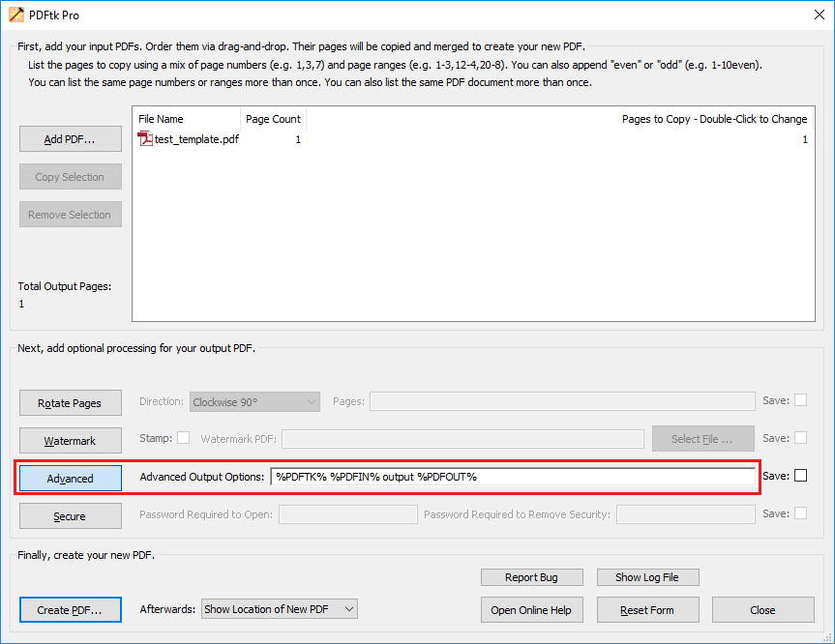Click the PDFtk Pro title bar icon
Viewport: 835px width, 644px height.
tap(16, 15)
